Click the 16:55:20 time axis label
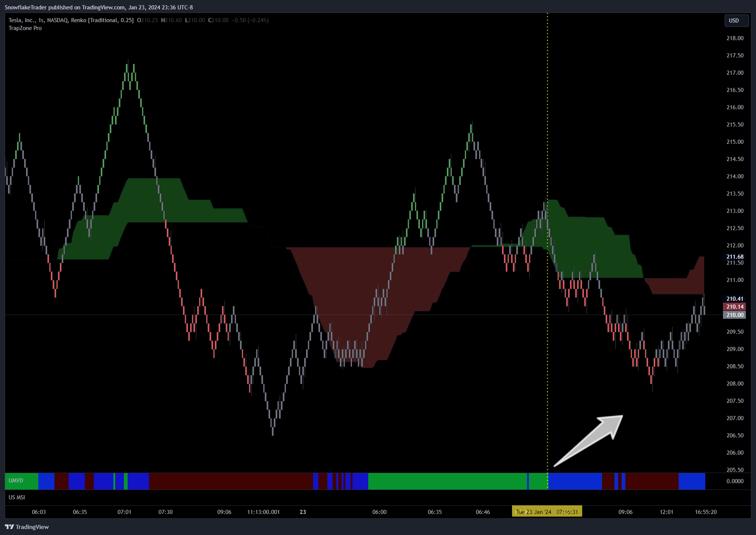Image resolution: width=756 pixels, height=535 pixels. click(706, 512)
